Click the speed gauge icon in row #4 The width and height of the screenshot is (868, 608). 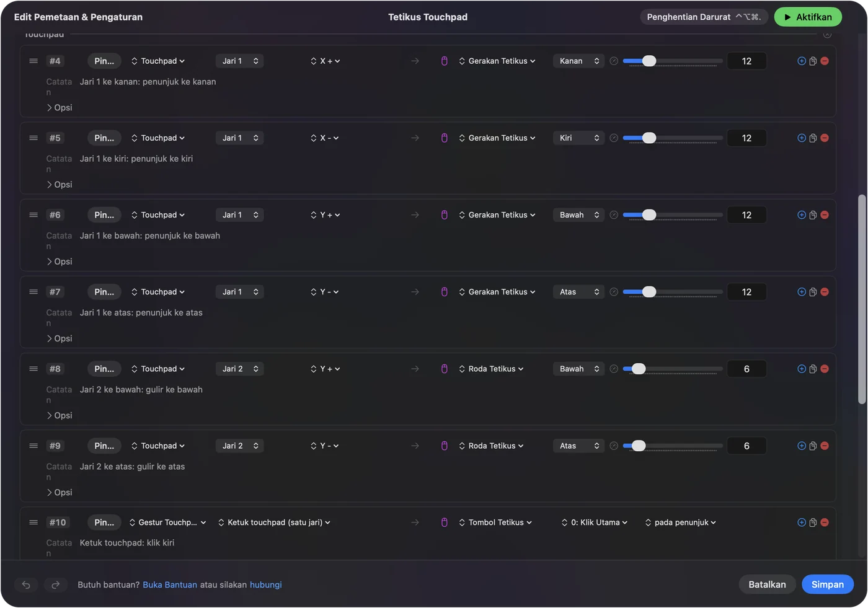click(614, 61)
